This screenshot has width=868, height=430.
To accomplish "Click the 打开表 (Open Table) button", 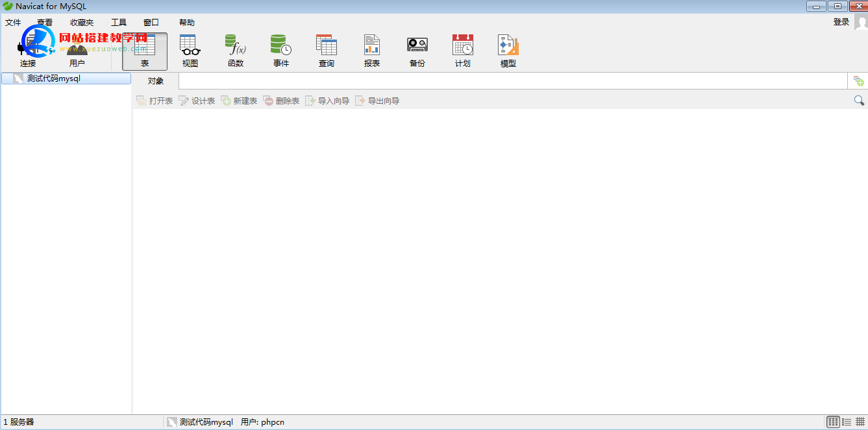I will click(155, 101).
